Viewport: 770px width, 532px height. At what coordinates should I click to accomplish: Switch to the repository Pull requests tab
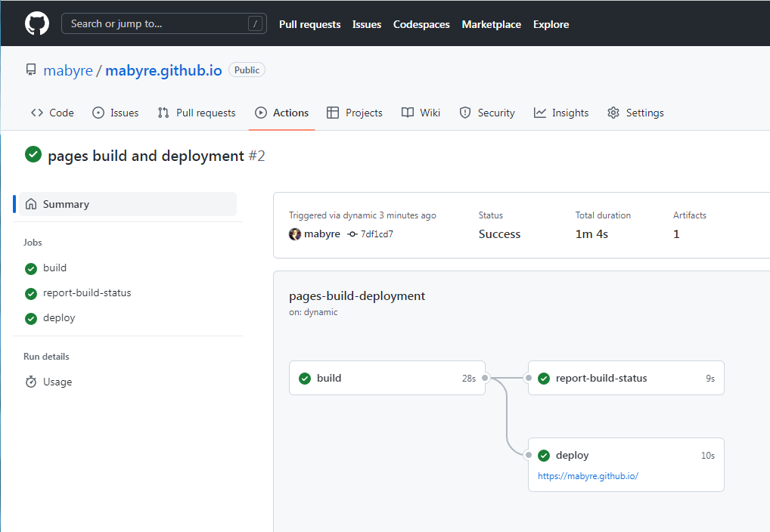[x=197, y=113]
